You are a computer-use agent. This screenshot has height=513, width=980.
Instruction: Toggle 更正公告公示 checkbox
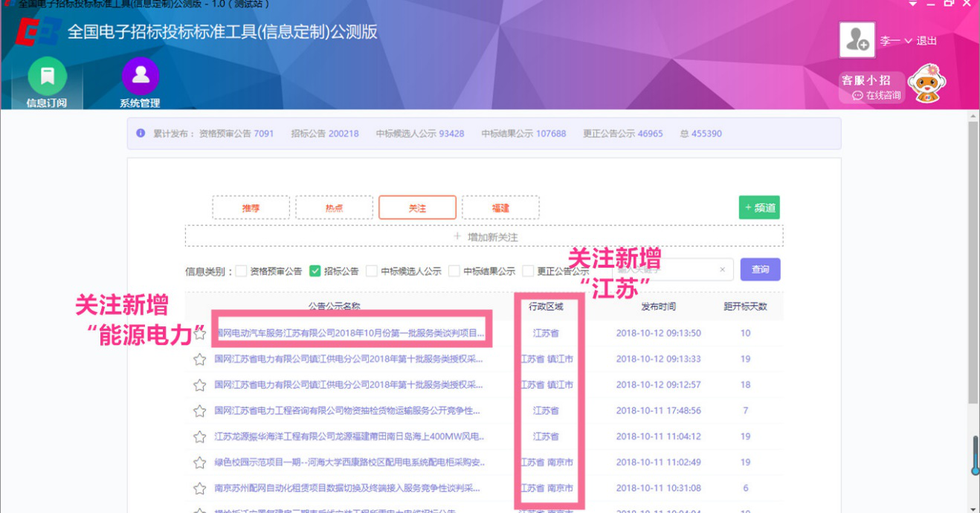tap(528, 271)
